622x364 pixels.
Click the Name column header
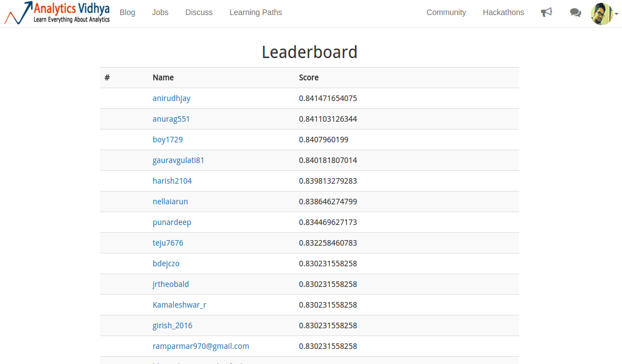coord(163,78)
